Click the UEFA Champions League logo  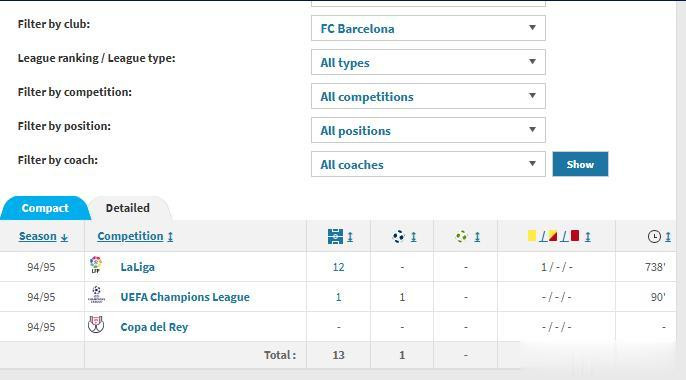click(96, 295)
